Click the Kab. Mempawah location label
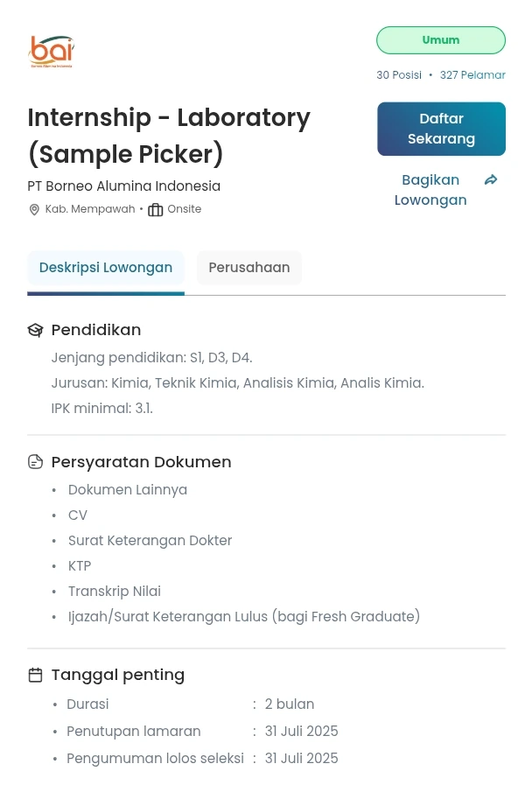532x799 pixels. (x=89, y=209)
